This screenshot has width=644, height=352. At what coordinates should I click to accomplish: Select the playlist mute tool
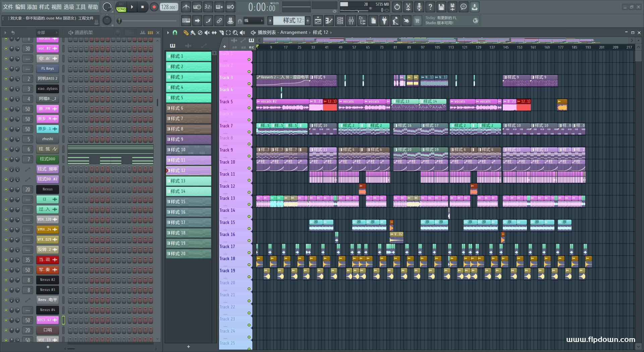tap(207, 33)
